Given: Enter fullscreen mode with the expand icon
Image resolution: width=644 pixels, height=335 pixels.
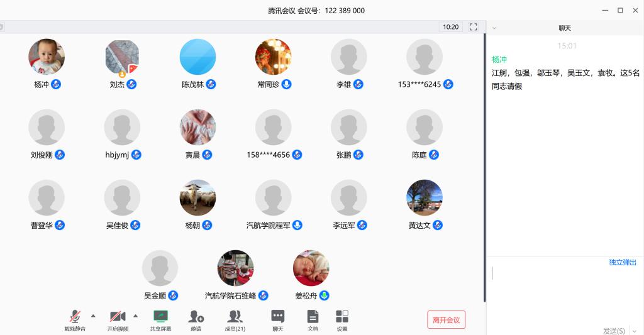Looking at the screenshot, I should pyautogui.click(x=474, y=27).
